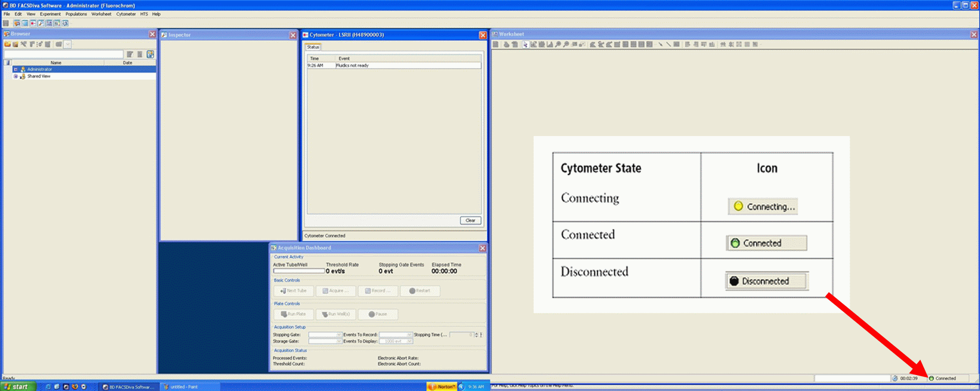This screenshot has height=391, width=980.
Task: Click the Acquire button in dashboard
Action: 335,291
